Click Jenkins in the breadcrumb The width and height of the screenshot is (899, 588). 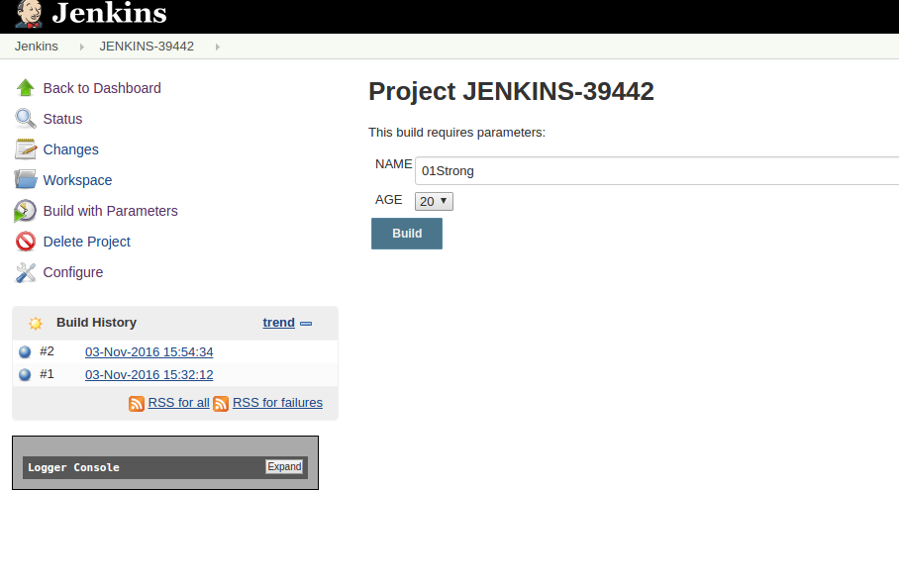coord(36,47)
